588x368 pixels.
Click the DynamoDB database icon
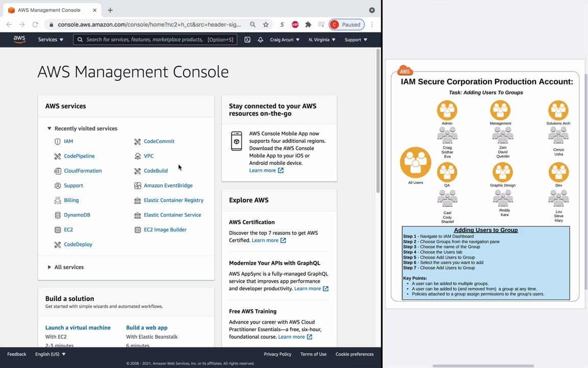click(57, 215)
